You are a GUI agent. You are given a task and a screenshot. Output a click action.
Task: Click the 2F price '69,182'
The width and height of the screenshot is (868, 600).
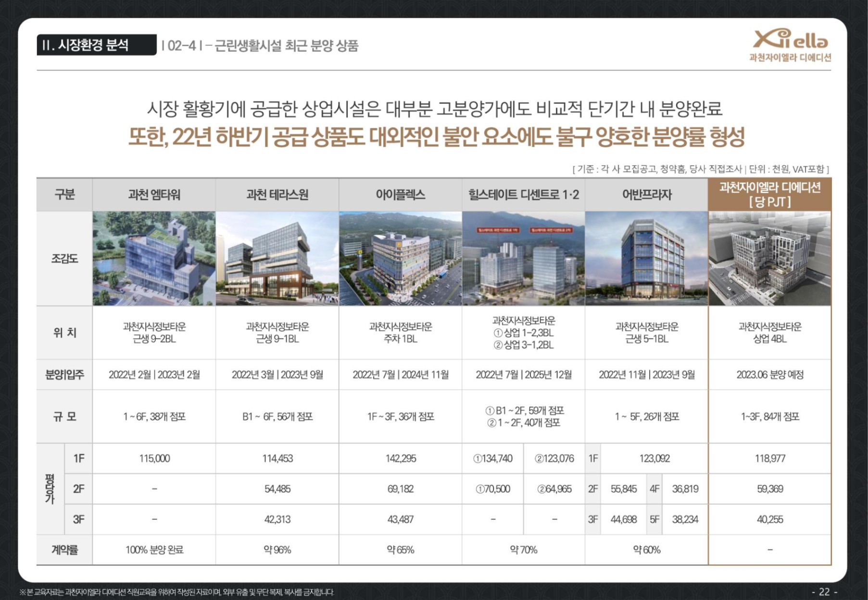401,488
